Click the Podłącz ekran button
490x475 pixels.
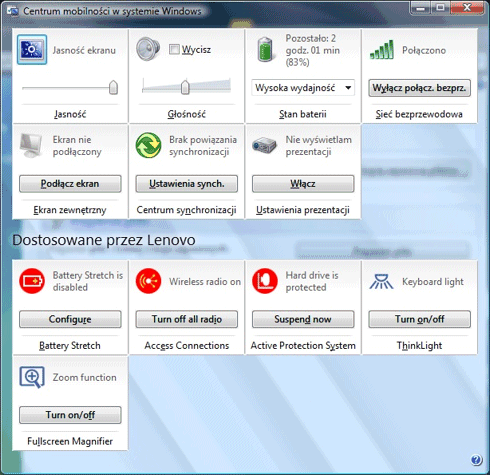pos(70,184)
